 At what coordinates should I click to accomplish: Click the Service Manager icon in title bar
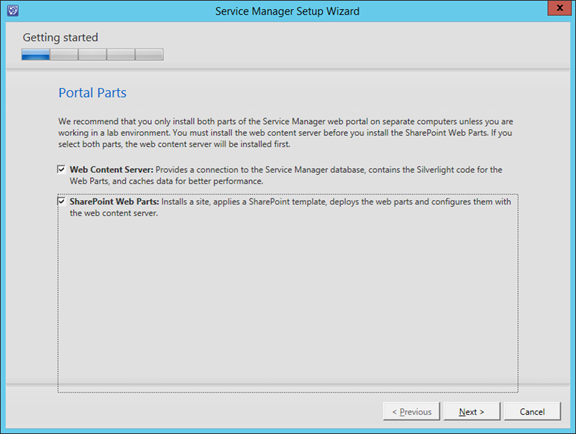13,11
